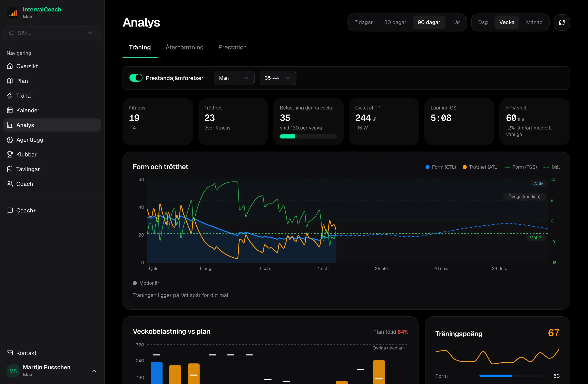
Task: Click the refresh data icon button
Action: (562, 22)
